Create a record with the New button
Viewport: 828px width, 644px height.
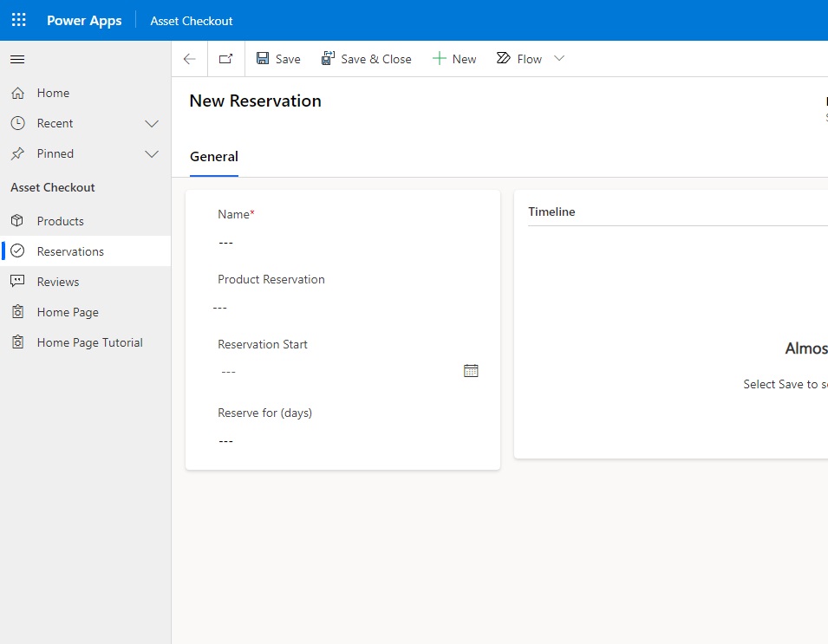[x=454, y=58]
